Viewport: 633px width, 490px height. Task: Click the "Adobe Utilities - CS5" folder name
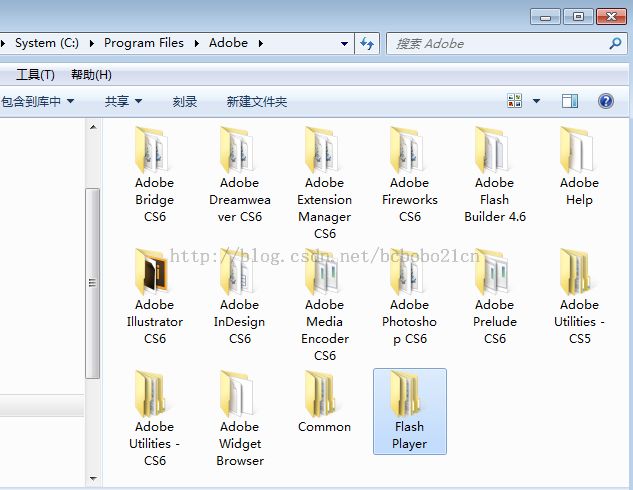pos(579,322)
